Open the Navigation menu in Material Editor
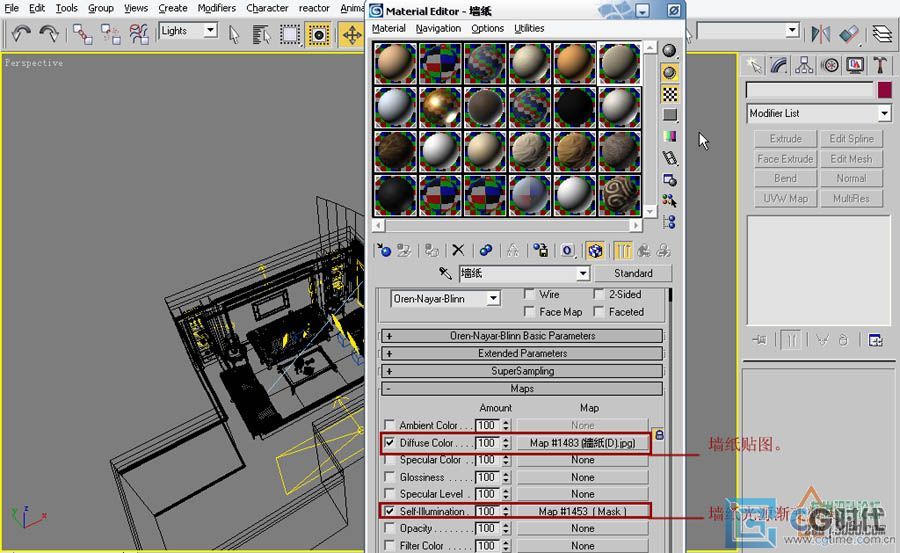 (438, 29)
